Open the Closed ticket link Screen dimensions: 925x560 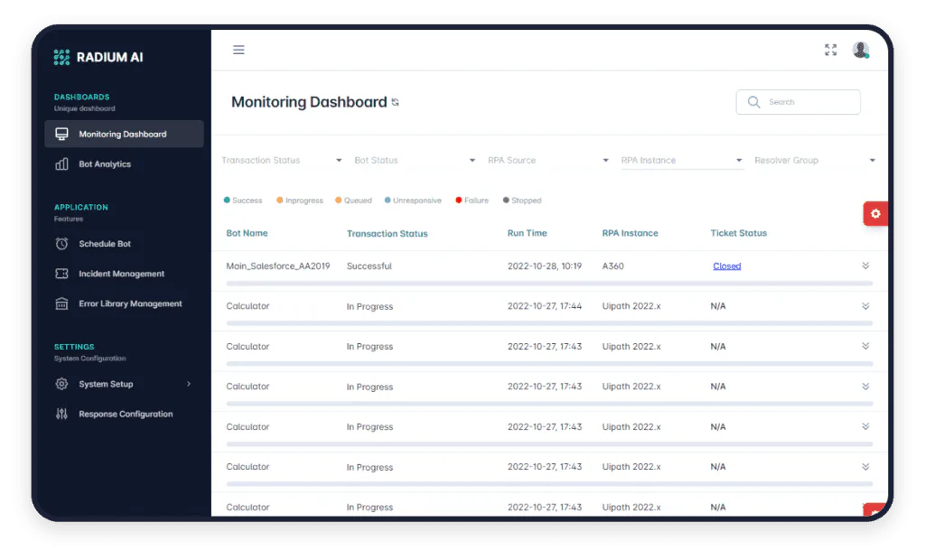point(726,266)
